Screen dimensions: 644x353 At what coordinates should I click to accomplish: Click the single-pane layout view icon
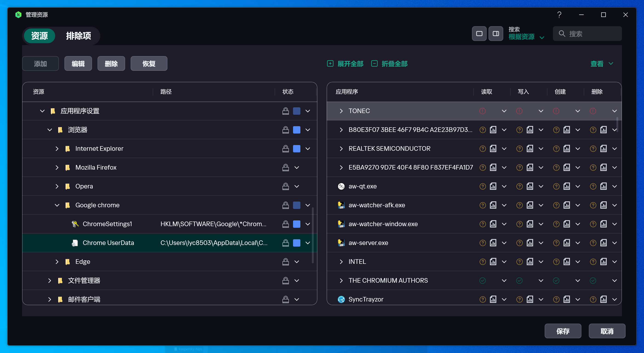coord(479,34)
